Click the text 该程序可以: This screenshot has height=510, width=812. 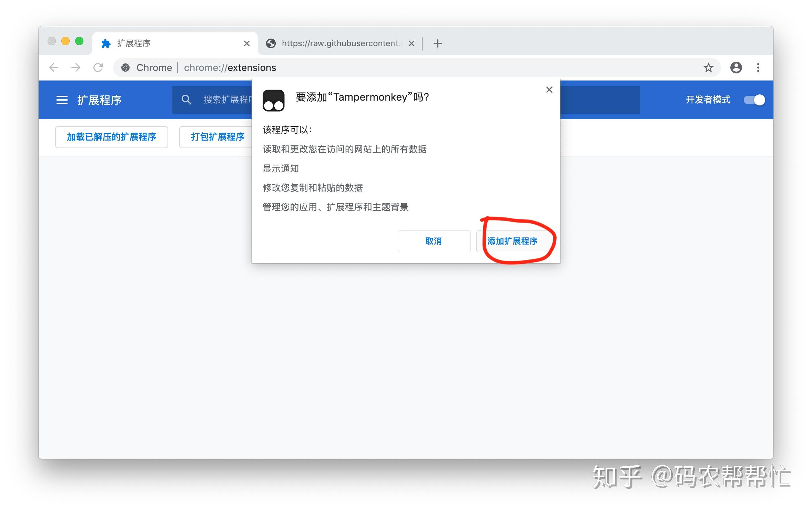[287, 130]
